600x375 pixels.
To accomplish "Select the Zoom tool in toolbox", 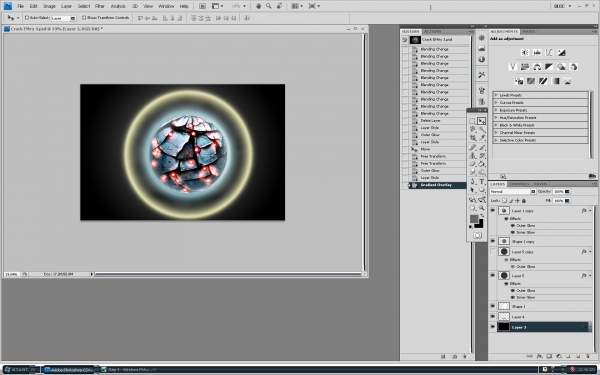I will tap(481, 208).
